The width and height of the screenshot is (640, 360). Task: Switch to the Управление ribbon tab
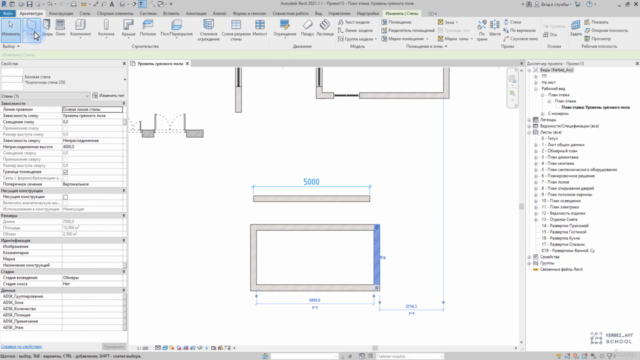339,13
